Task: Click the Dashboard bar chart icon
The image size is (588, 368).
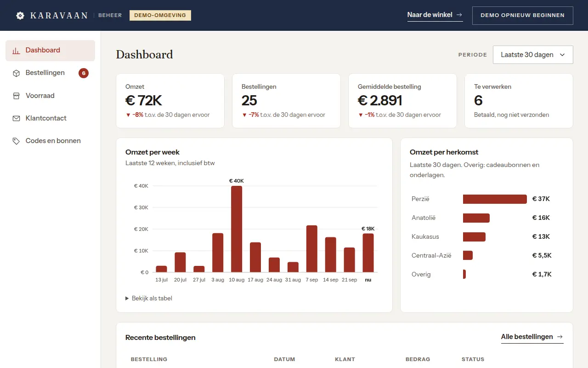Action: point(16,51)
